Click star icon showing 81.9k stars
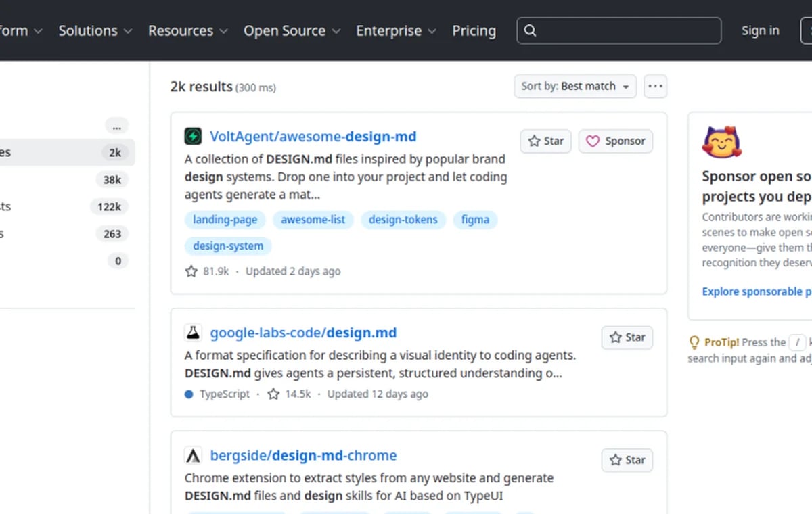The height and width of the screenshot is (514, 812). click(x=191, y=271)
